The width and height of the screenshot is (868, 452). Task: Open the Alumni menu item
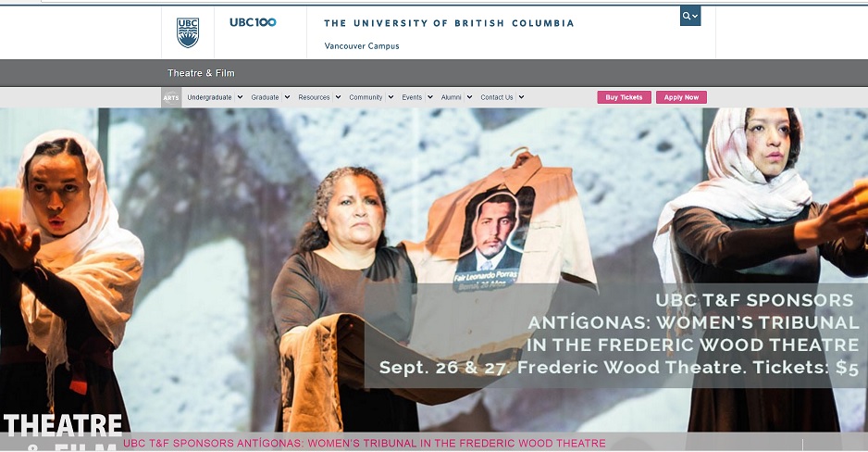pyautogui.click(x=452, y=97)
